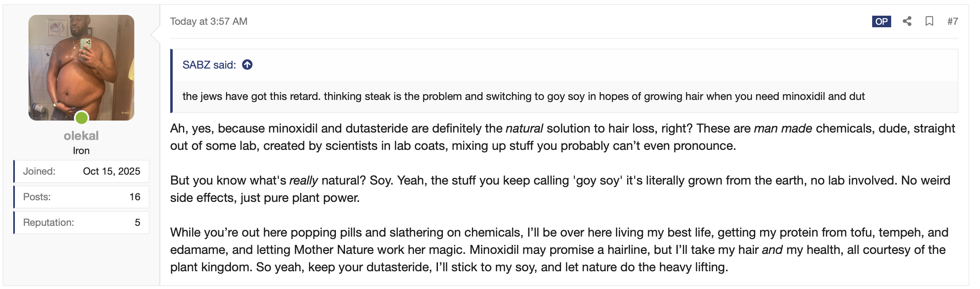Click the posts count "16"
The image size is (980, 289).
135,197
